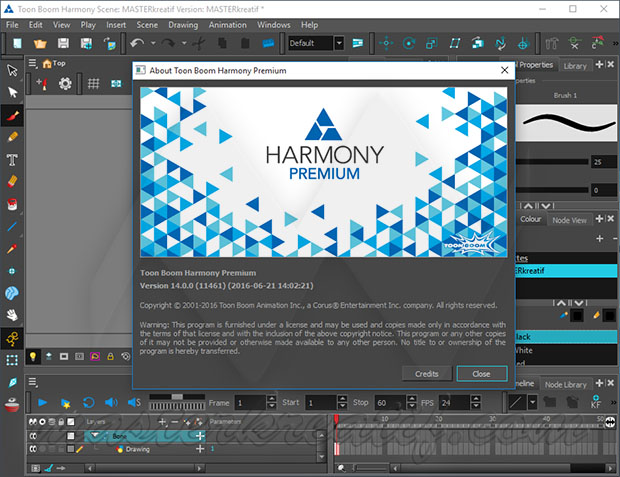Click the New scene icon

[x=17, y=43]
